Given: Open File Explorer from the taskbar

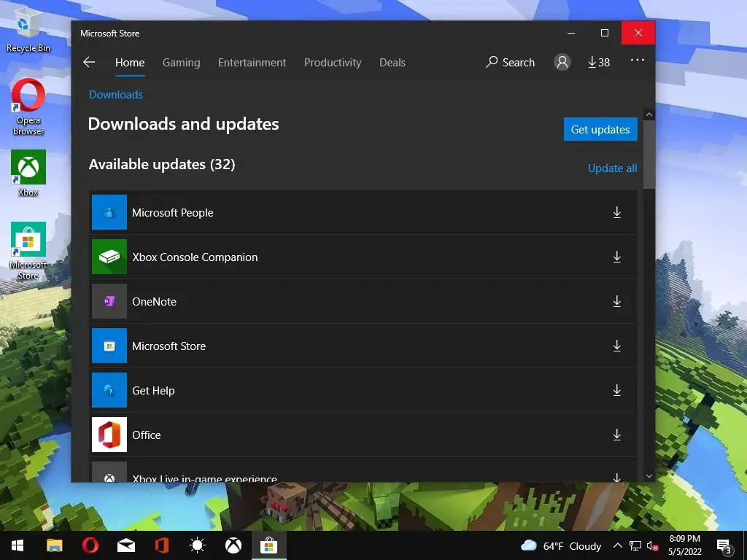Looking at the screenshot, I should pyautogui.click(x=54, y=545).
